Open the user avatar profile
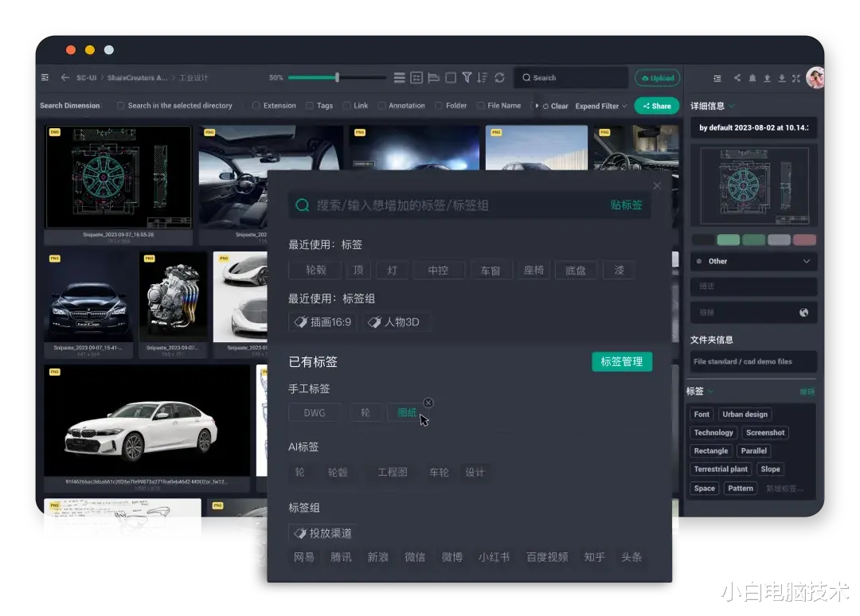The image size is (860, 616). (815, 78)
